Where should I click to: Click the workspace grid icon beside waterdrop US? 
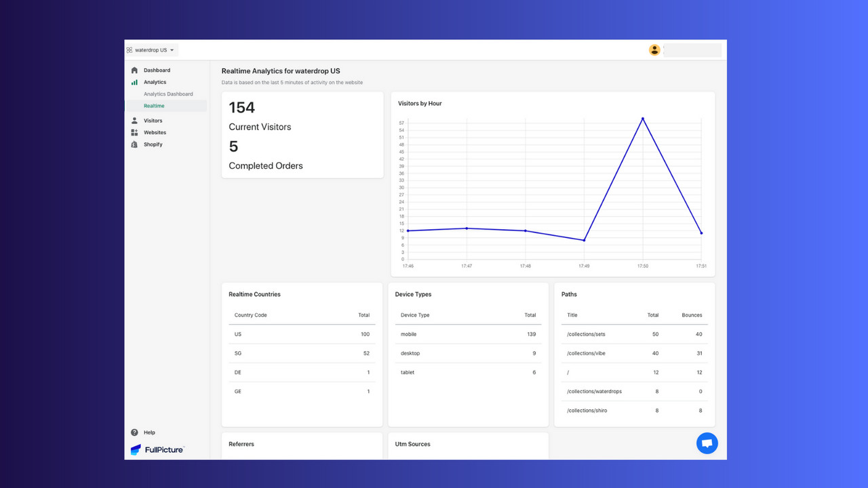coord(129,49)
